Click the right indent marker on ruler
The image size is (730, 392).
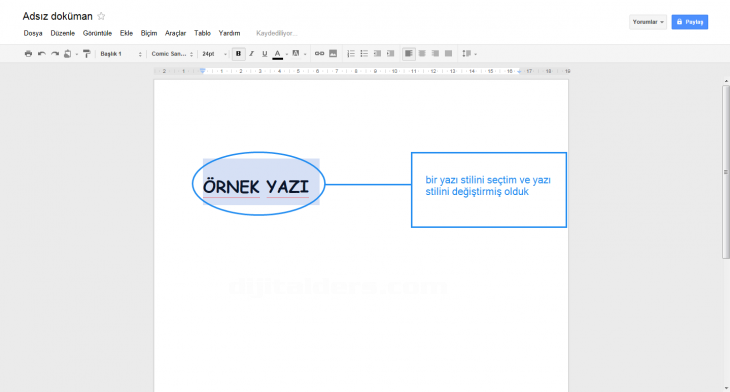point(519,72)
